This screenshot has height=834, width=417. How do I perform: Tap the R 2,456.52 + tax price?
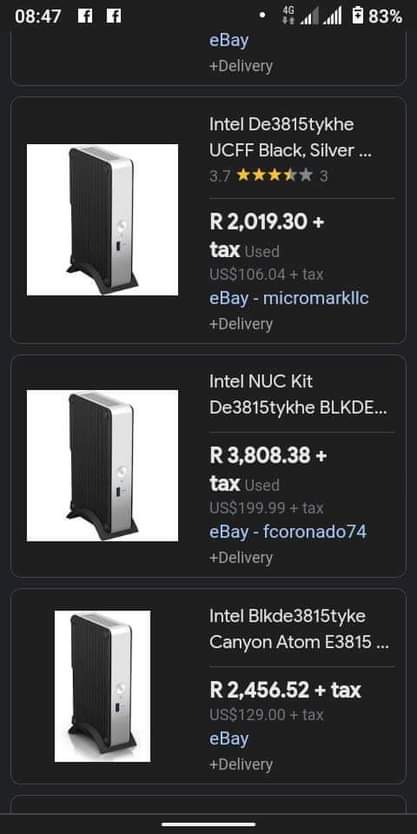[285, 690]
